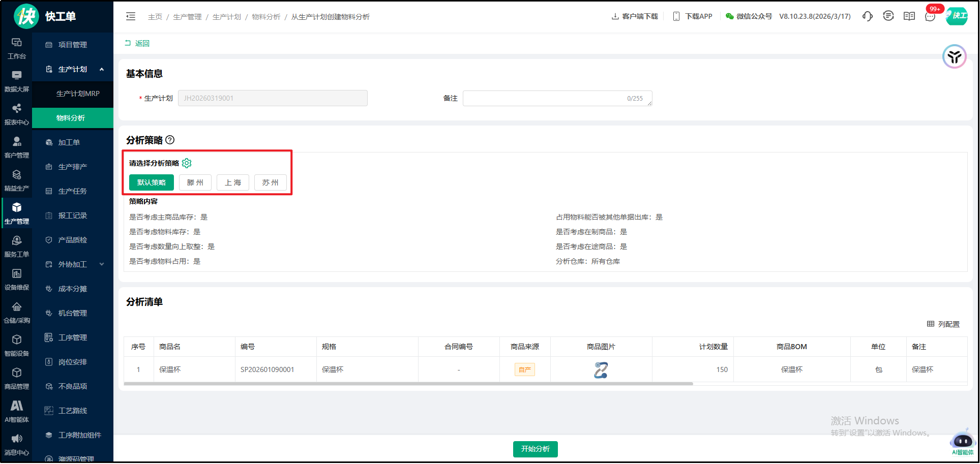Image resolution: width=980 pixels, height=464 pixels.
Task: Open the 数据大屏 sidebar icon
Action: pos(16,81)
